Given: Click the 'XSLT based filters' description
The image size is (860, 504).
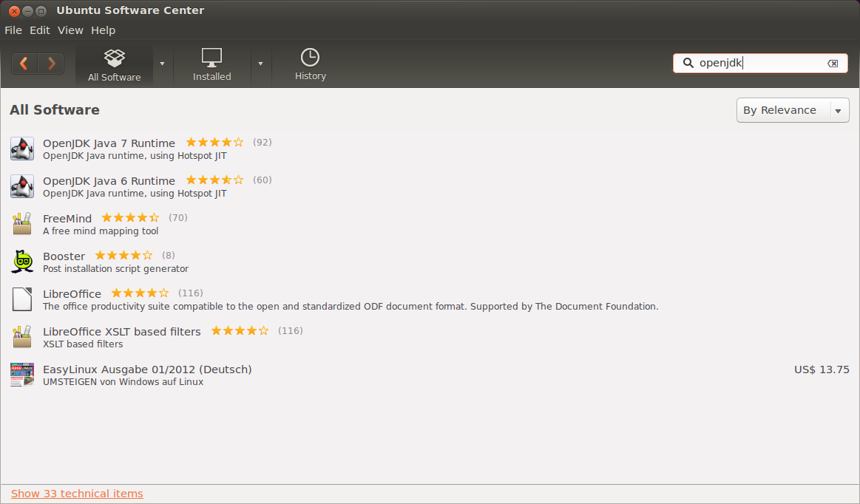Looking at the screenshot, I should tap(83, 344).
